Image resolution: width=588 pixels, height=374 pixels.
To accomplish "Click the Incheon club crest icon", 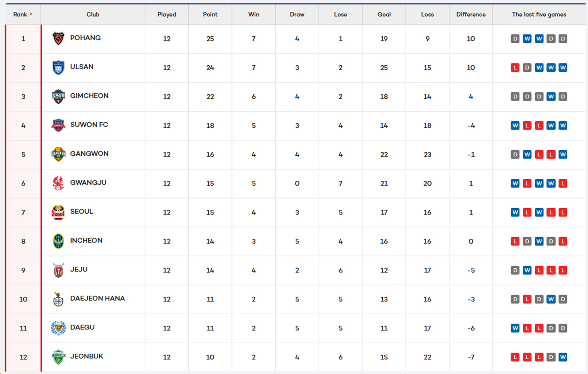I will 58,241.
